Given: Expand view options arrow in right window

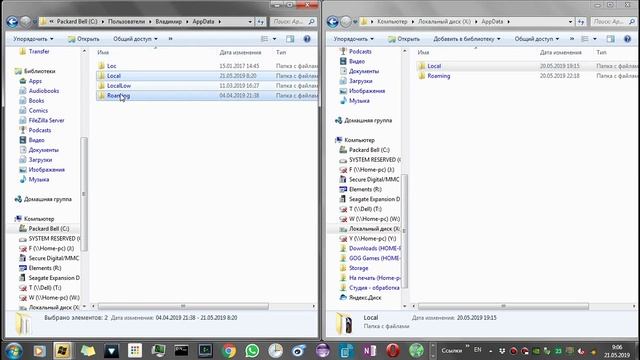Looking at the screenshot, I should [595, 39].
